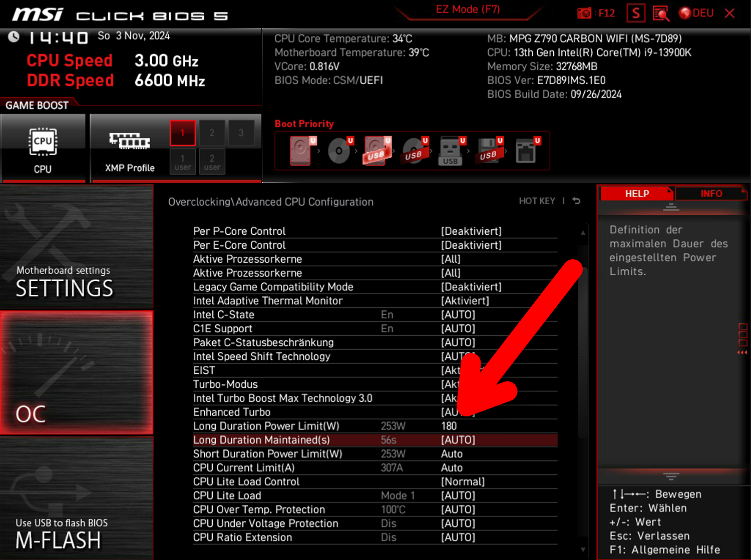751x560 pixels.
Task: Pick the USB optical disc boot device icon
Action: (x=415, y=151)
